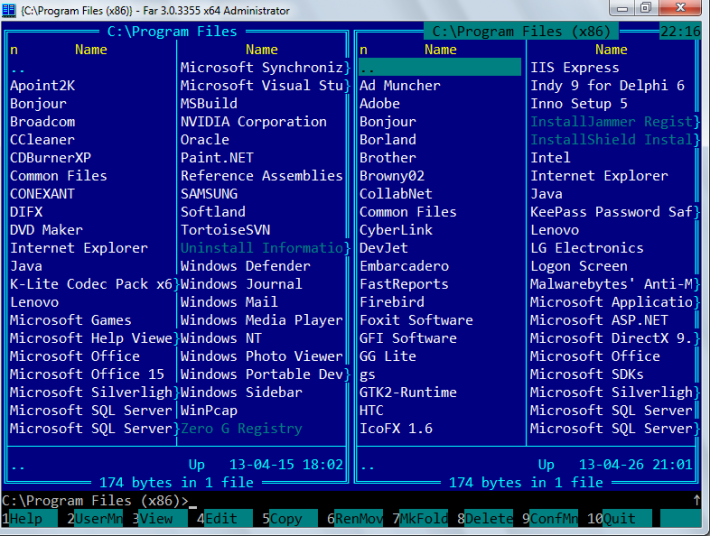Click the 'n' sort mode letter in right panel
Image resolution: width=710 pixels, height=536 pixels.
364,49
